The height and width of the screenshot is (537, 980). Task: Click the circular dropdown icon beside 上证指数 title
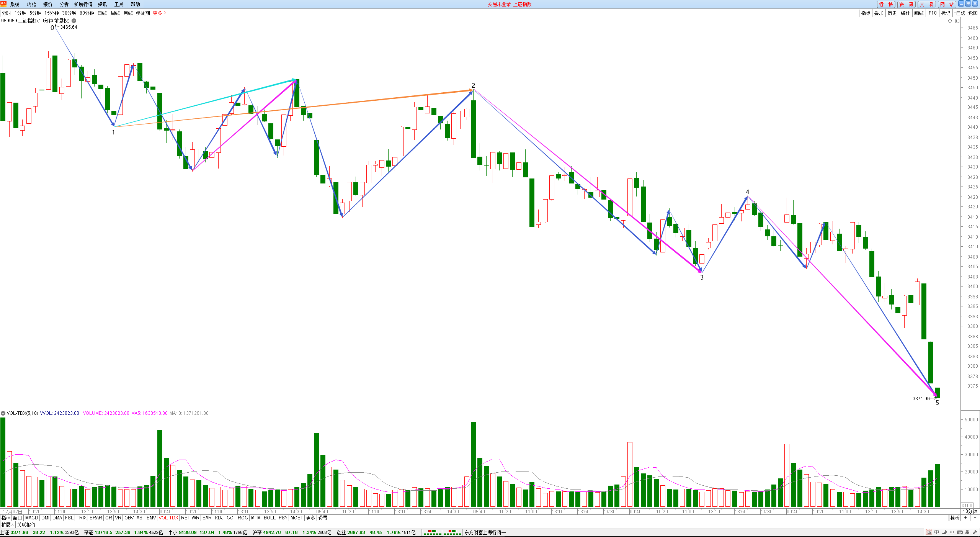(x=74, y=21)
